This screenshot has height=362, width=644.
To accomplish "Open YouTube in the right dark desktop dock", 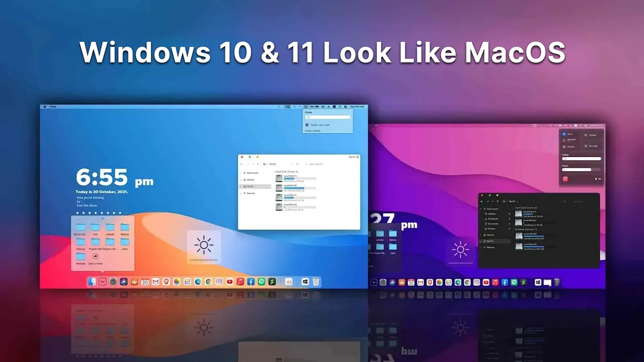I will point(486,283).
